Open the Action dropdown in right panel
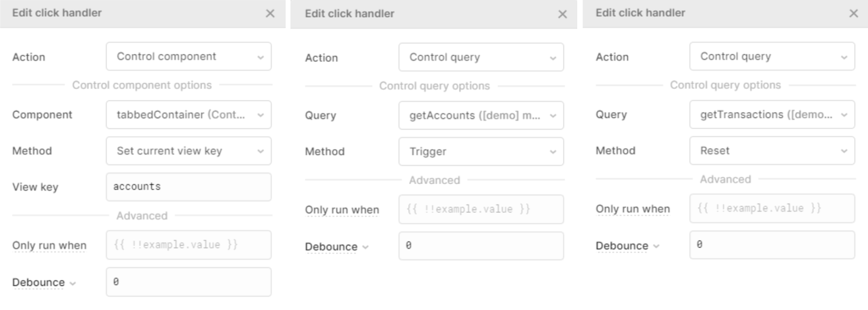This screenshot has height=310, width=868. 771,56
